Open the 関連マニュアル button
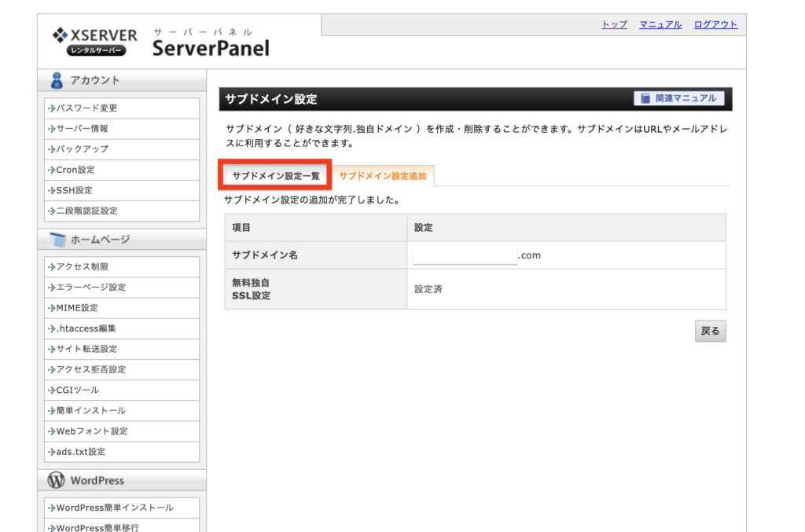Image resolution: width=805 pixels, height=532 pixels. coord(678,98)
